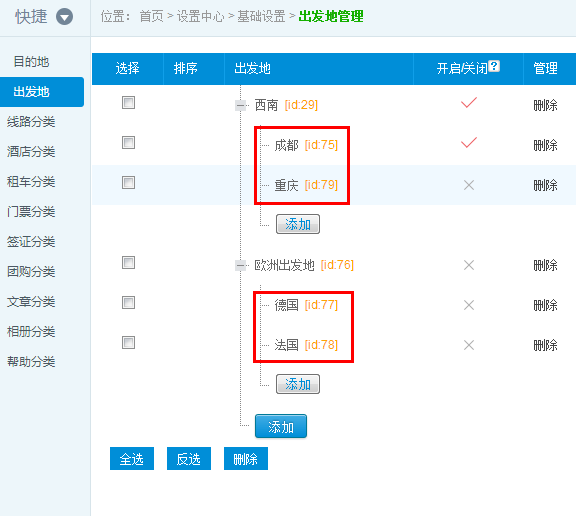Open the 快捷 dropdown arrow

pyautogui.click(x=64, y=17)
